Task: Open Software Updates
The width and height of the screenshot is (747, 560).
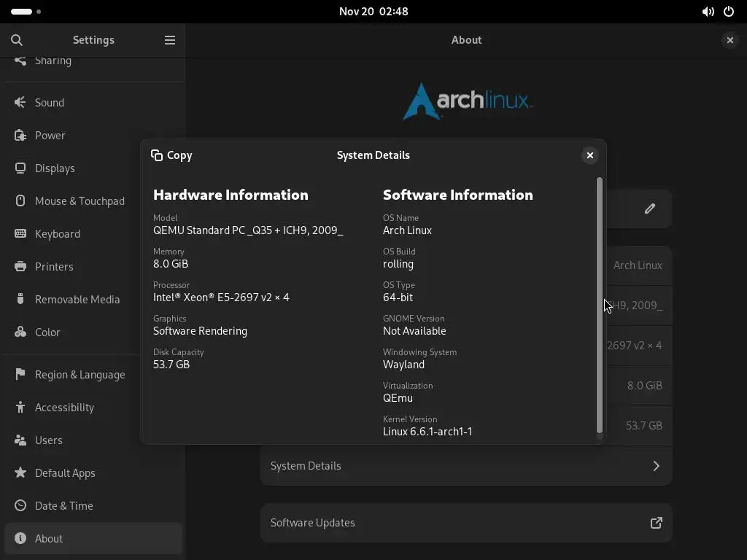Action: [466, 522]
